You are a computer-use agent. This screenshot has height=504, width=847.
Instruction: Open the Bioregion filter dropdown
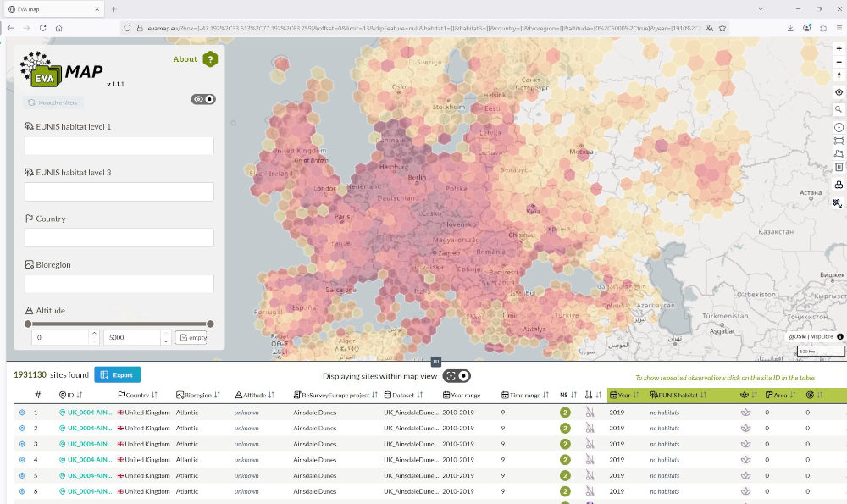pos(119,284)
